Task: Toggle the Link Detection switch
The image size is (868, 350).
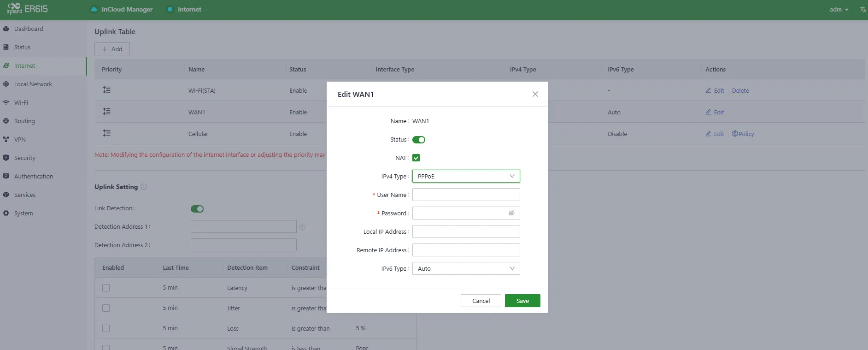Action: pos(197,209)
